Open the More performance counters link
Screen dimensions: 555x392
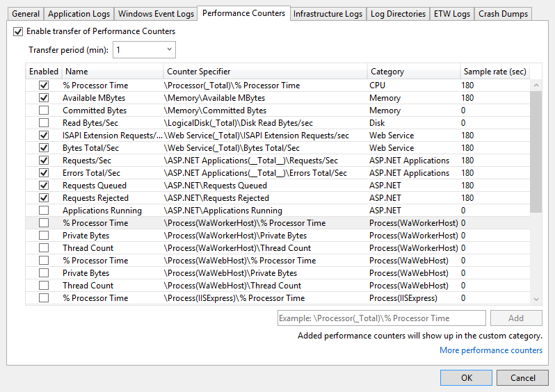[491, 350]
